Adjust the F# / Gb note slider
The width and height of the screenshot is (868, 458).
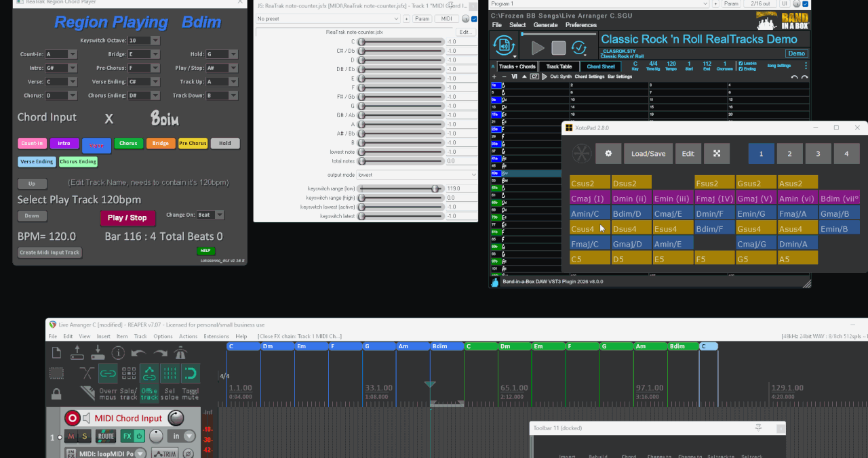click(x=401, y=97)
